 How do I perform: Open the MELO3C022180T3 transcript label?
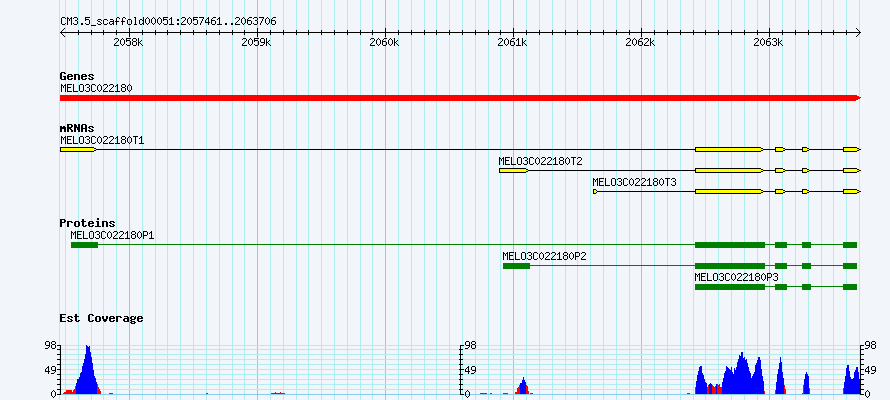635,182
